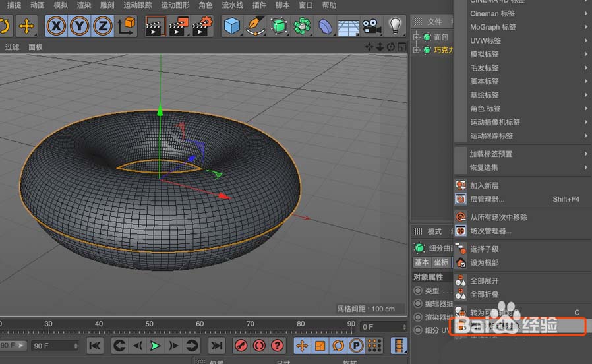Click the 0 F current frame field
The image size is (592, 364).
pos(380,327)
